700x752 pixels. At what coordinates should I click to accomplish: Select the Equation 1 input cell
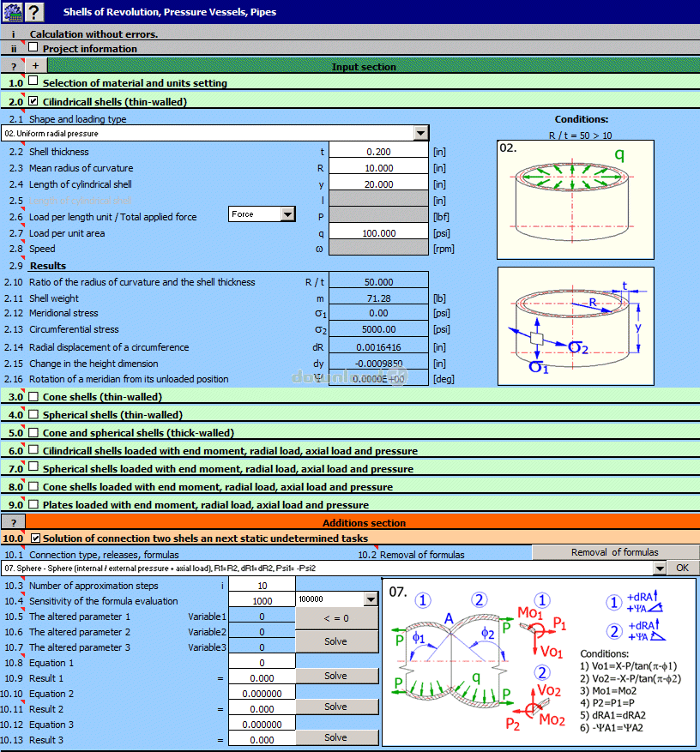point(262,663)
